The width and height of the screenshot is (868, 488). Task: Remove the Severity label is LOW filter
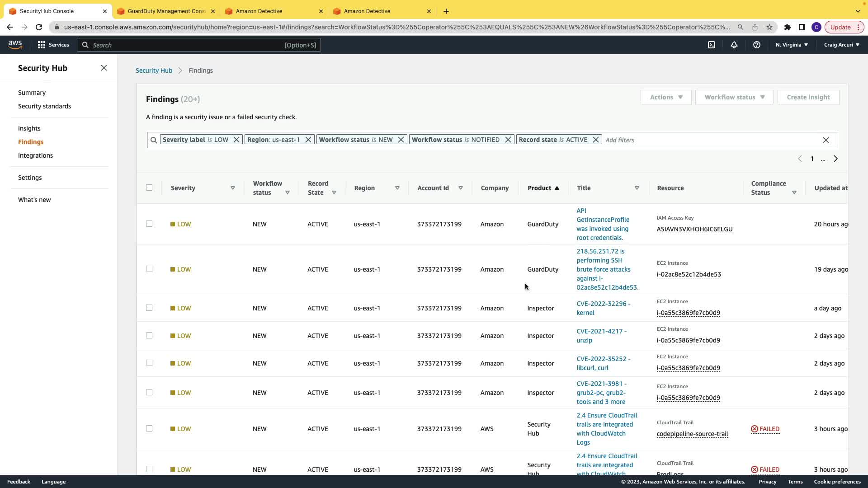pos(236,140)
